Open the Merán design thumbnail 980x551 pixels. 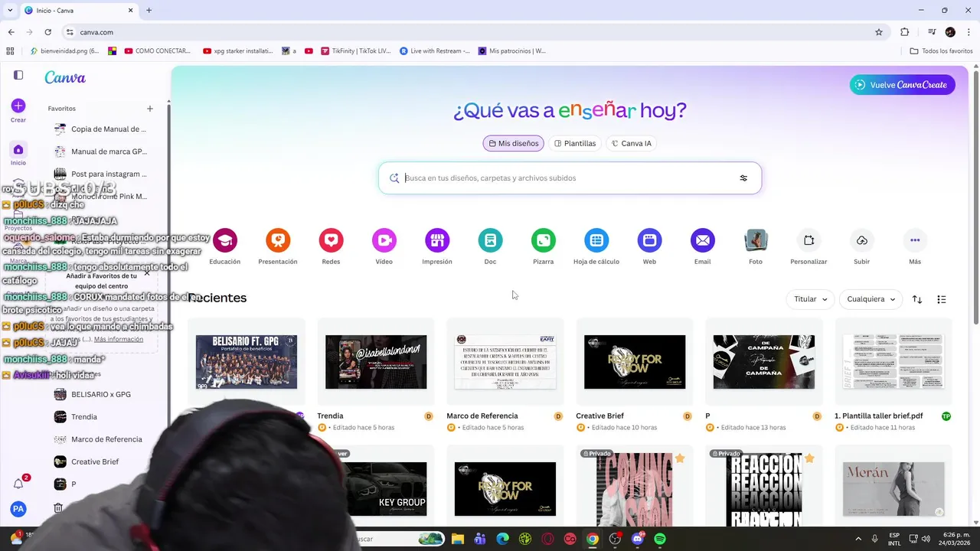point(893,489)
